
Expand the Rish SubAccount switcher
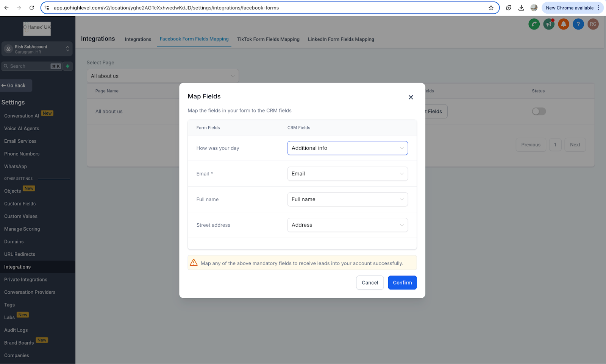pos(37,49)
